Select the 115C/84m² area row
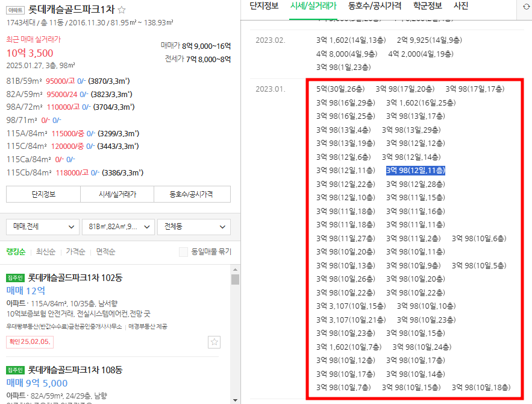The width and height of the screenshot is (532, 404). (x=73, y=147)
